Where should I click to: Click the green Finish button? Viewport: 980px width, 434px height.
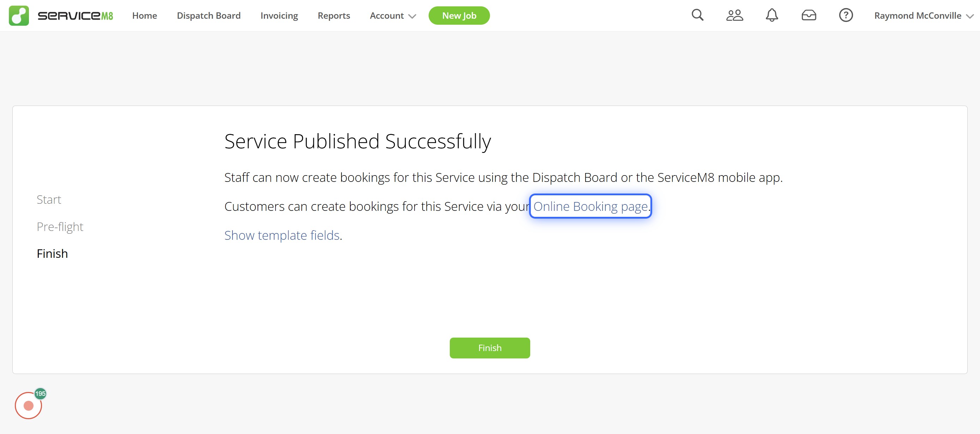coord(490,347)
